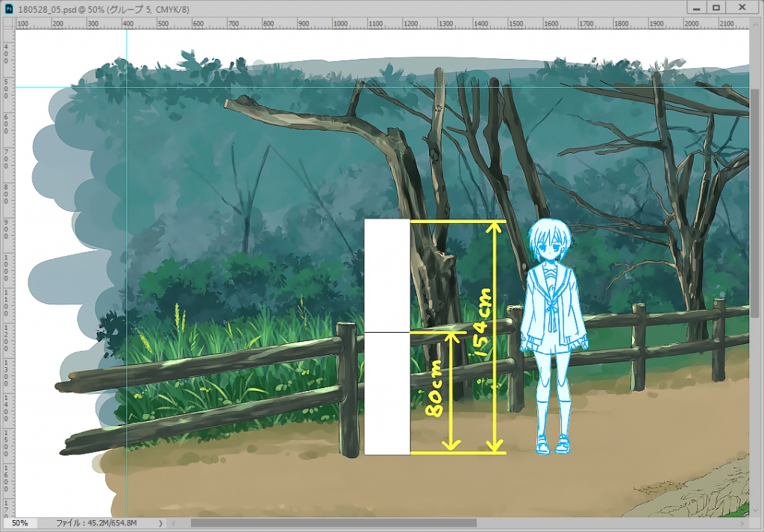Click the upper white height-reference rectangle
Viewport: 764px width, 532px height.
pos(387,276)
